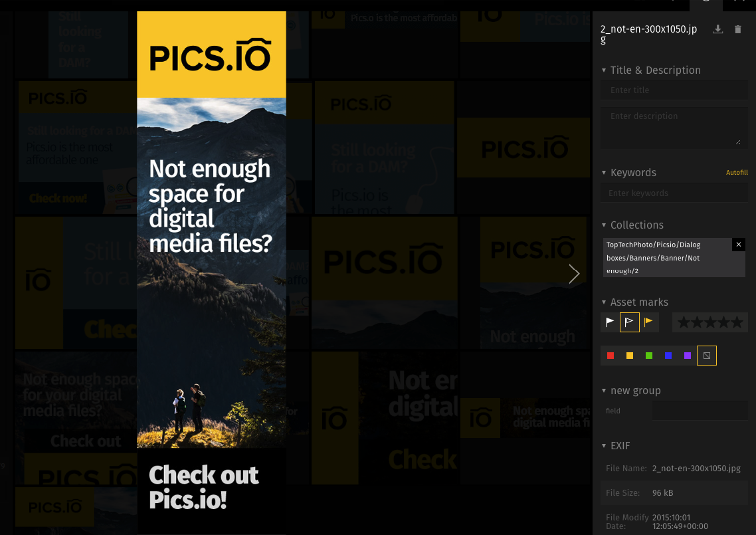Select the no-color label option

coord(707,356)
